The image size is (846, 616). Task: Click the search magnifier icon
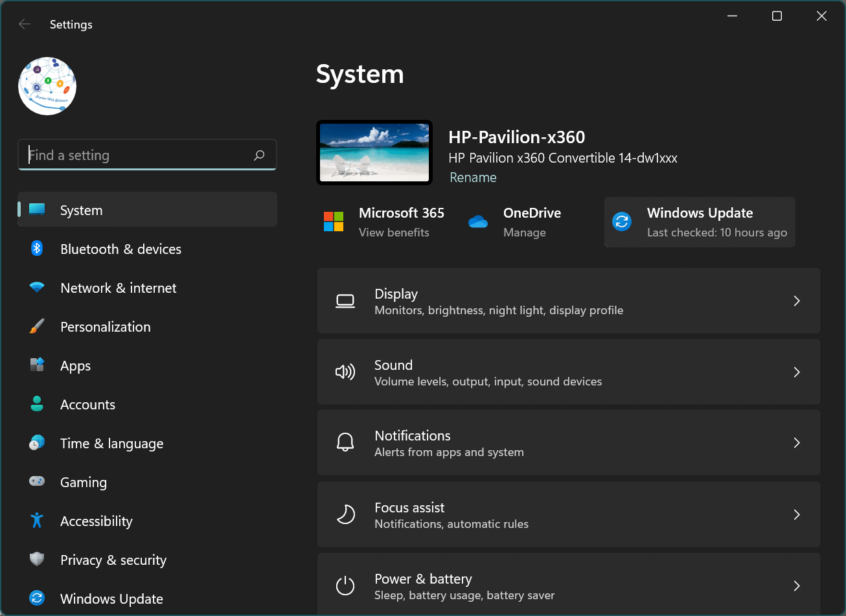tap(259, 155)
